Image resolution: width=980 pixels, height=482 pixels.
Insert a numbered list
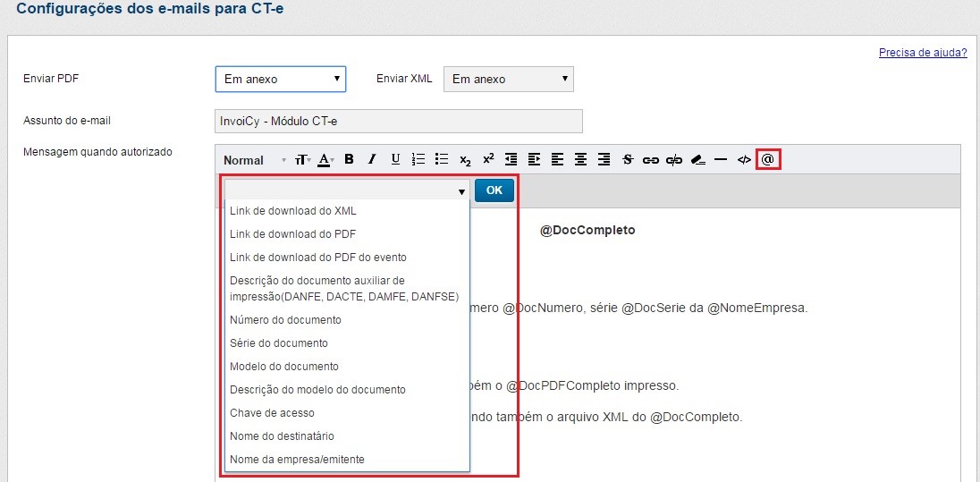418,159
